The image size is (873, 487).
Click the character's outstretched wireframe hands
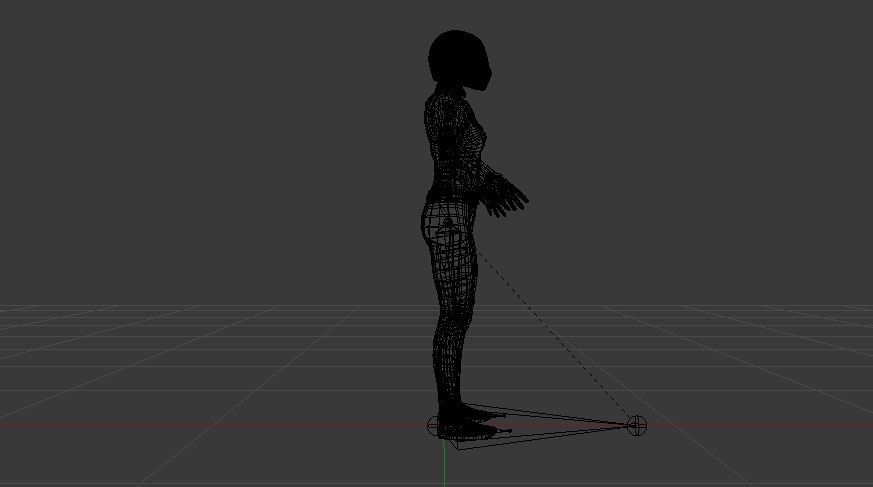click(504, 195)
